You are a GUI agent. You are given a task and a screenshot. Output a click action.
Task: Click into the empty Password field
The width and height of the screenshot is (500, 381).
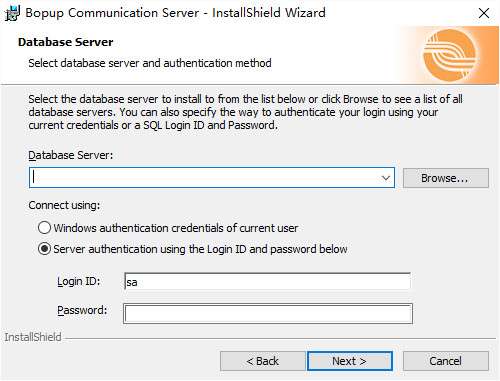coord(268,313)
